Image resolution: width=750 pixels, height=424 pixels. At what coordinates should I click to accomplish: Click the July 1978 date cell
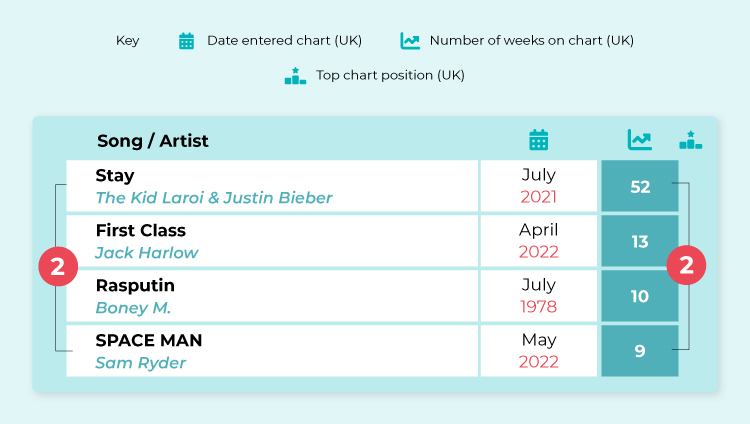pyautogui.click(x=539, y=296)
